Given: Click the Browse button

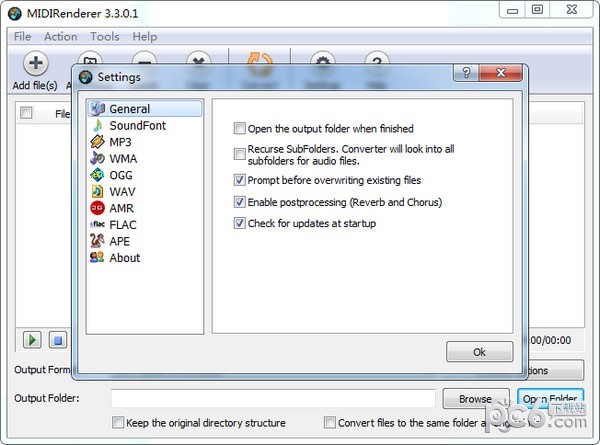Looking at the screenshot, I should coord(476,399).
